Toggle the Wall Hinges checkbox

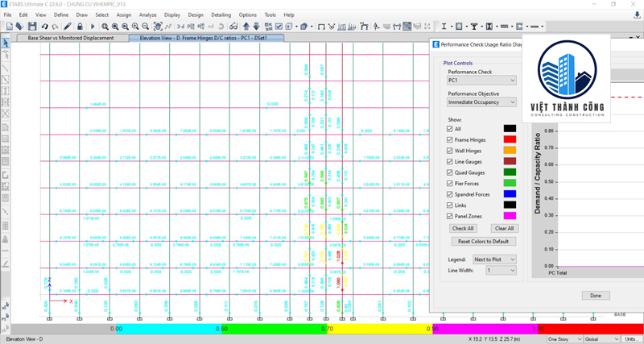[450, 151]
